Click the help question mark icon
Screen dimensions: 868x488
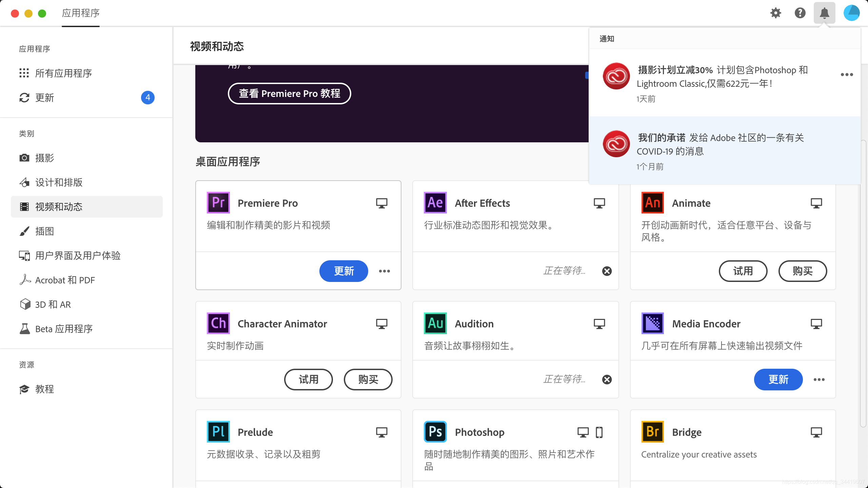coord(800,13)
